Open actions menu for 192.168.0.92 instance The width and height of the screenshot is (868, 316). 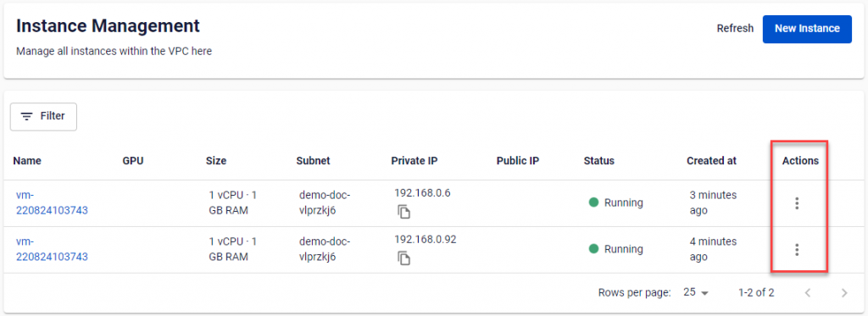(x=797, y=250)
